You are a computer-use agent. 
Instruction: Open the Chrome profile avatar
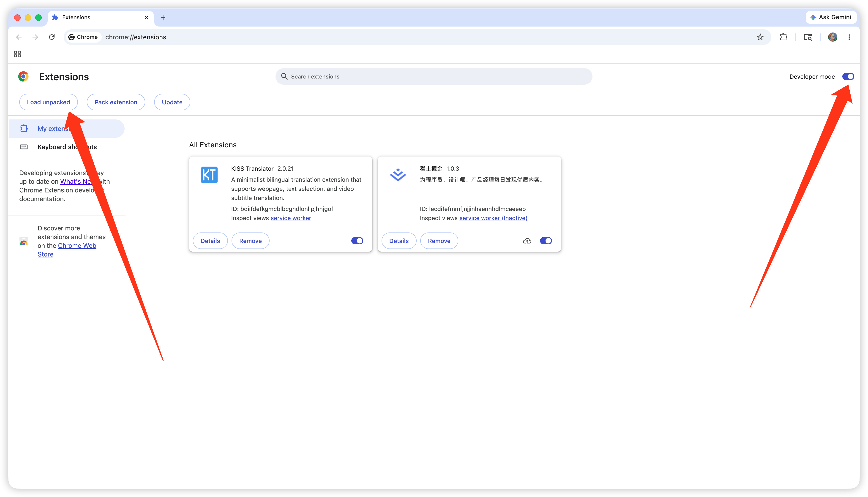833,37
